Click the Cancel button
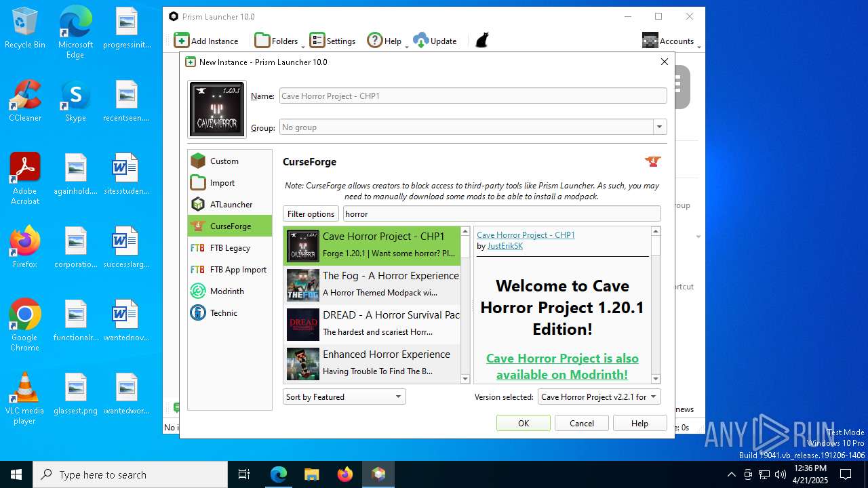This screenshot has width=868, height=488. coord(582,423)
